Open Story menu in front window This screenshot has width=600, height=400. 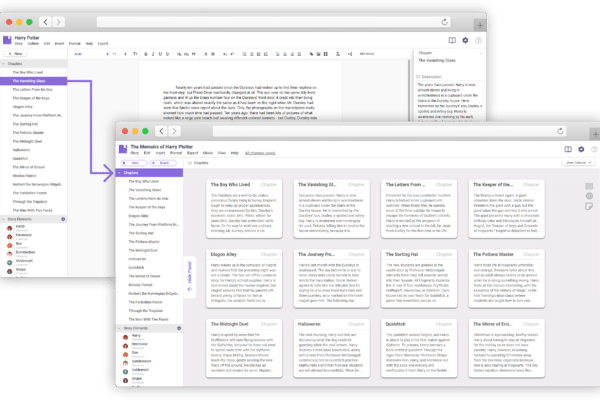click(135, 153)
